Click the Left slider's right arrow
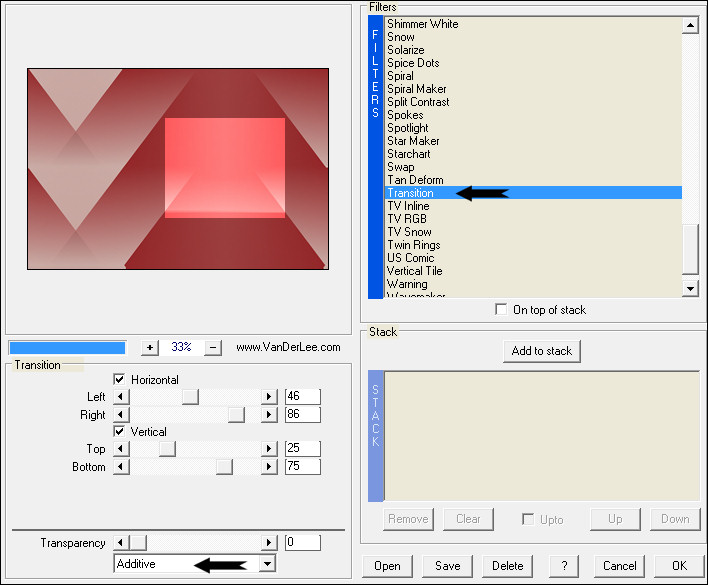The height and width of the screenshot is (585, 708). (269, 397)
